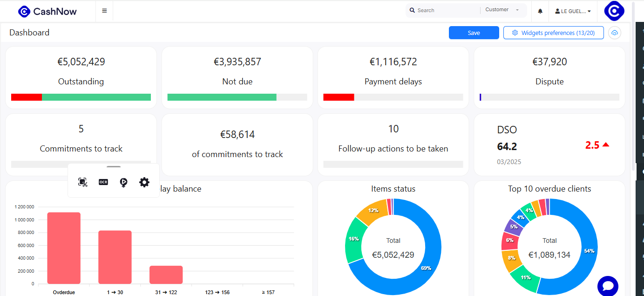Click the floating toolbar drag handle
The height and width of the screenshot is (296, 644).
(114, 166)
